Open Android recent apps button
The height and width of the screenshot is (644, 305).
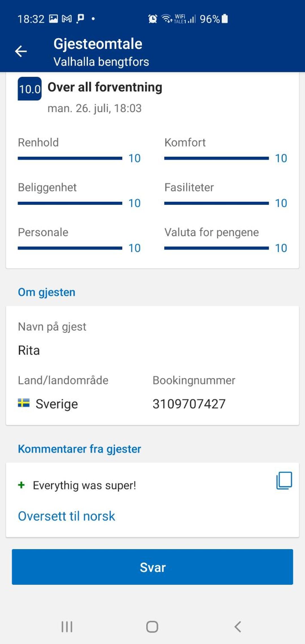tap(67, 627)
